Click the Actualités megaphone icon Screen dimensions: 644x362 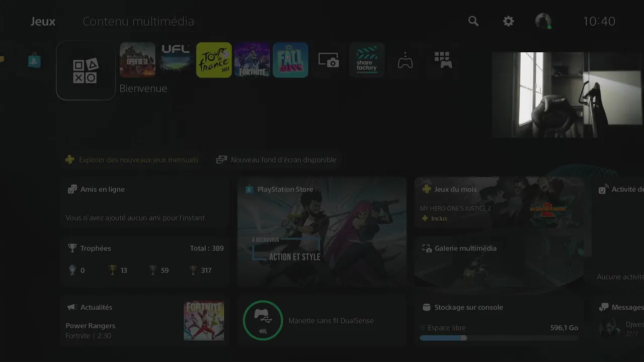pyautogui.click(x=72, y=307)
